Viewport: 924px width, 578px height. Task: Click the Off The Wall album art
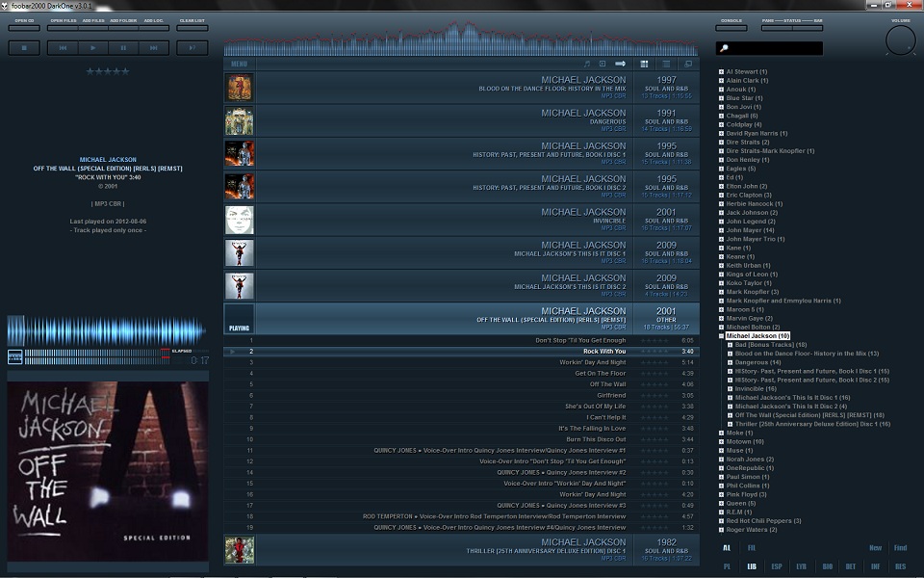(x=108, y=471)
